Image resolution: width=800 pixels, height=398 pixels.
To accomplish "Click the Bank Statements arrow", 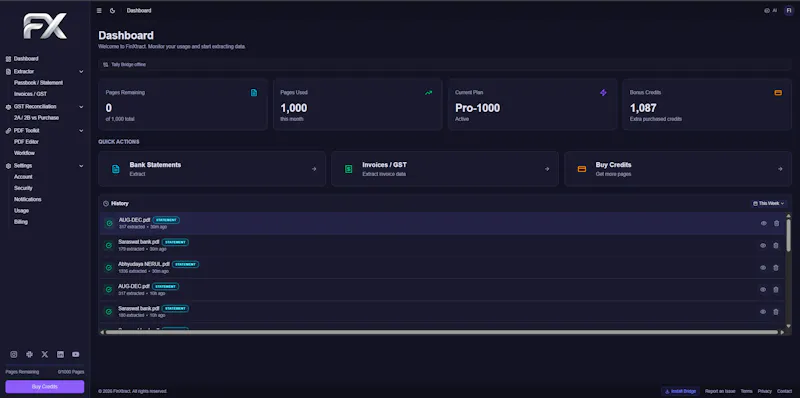I will pos(314,169).
